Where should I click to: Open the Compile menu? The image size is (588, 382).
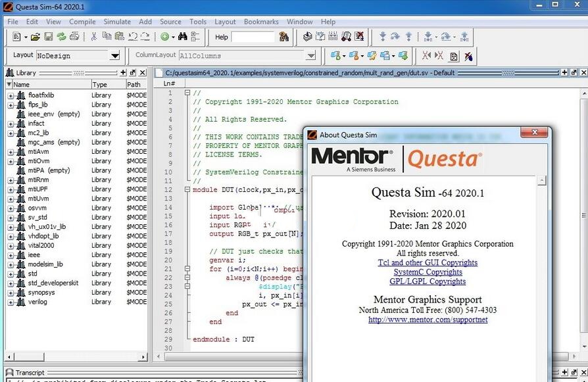click(x=82, y=22)
